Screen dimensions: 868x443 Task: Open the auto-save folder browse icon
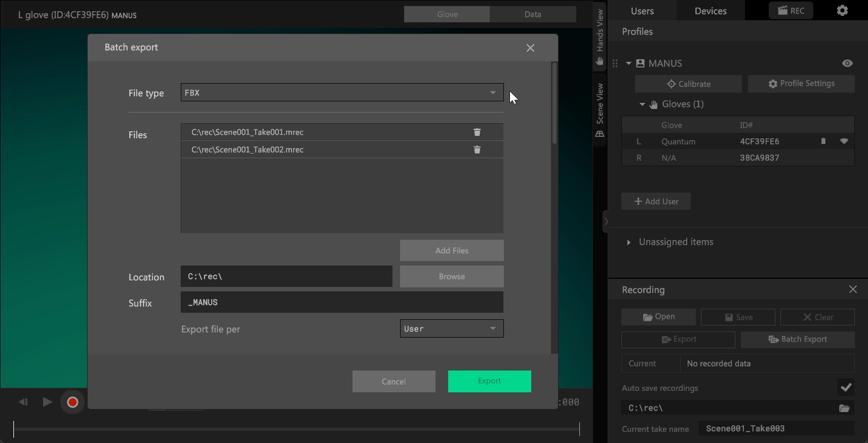pyautogui.click(x=844, y=408)
